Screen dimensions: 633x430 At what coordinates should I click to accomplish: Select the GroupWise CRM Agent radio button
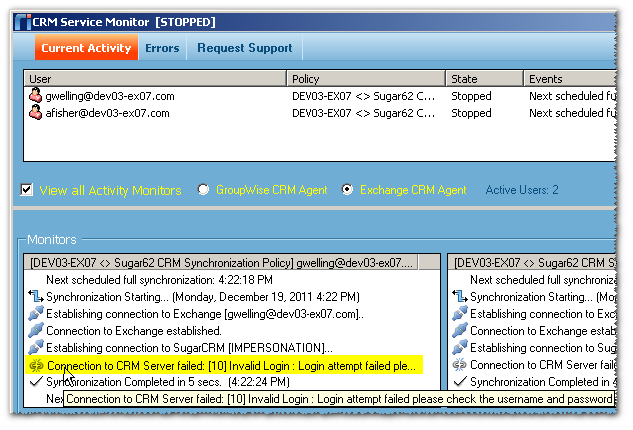(x=203, y=189)
